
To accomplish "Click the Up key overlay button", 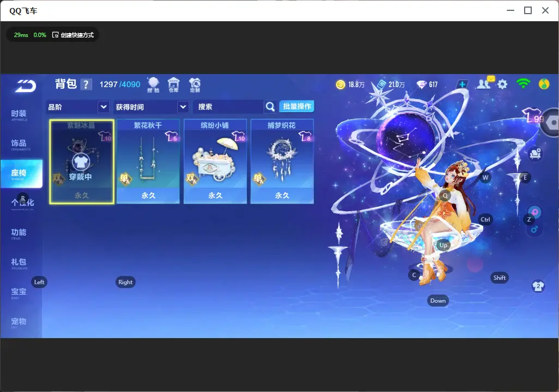I will (443, 245).
